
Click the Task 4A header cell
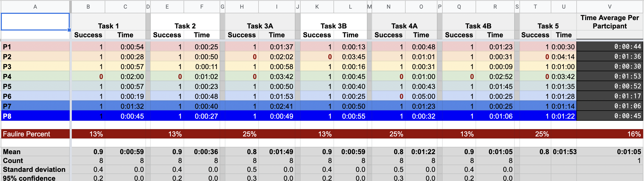pos(404,22)
